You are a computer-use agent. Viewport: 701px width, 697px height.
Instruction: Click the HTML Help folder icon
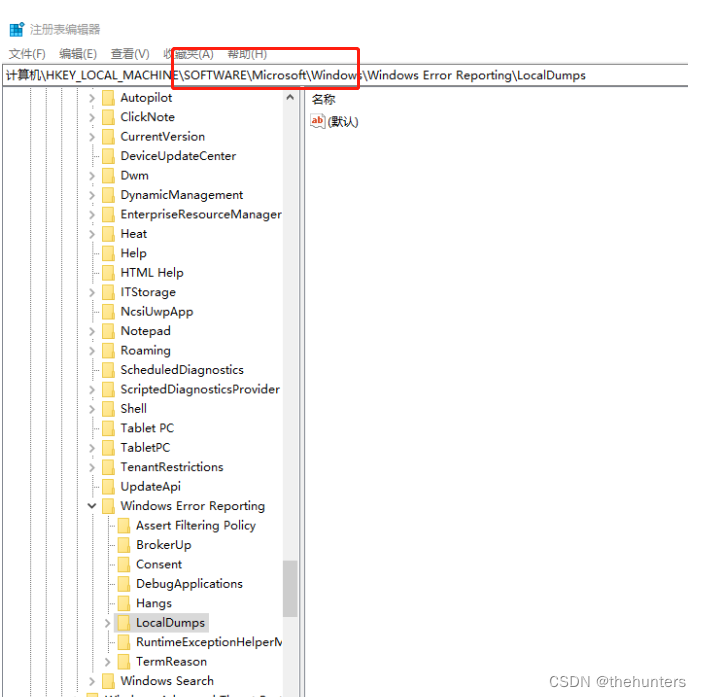(108, 273)
